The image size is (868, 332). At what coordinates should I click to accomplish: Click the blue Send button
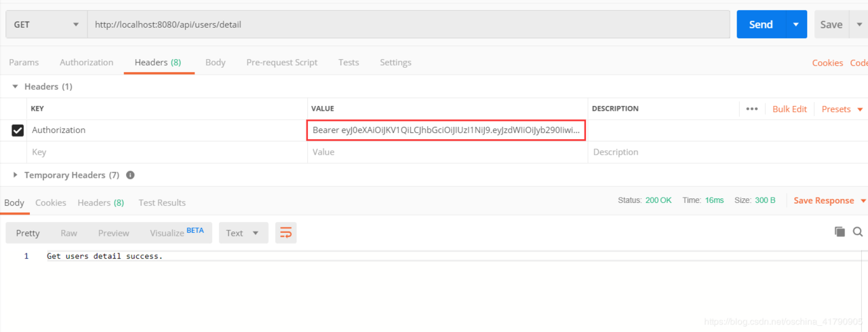(x=761, y=24)
